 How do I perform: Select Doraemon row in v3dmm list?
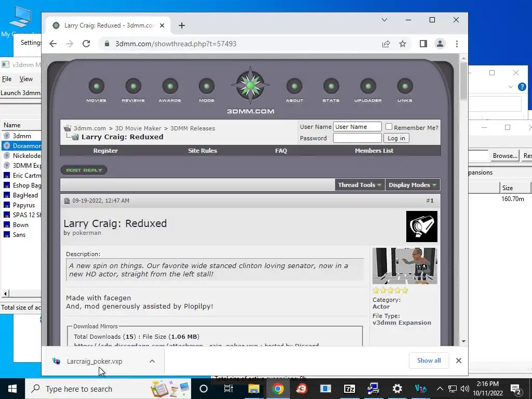(x=21, y=146)
